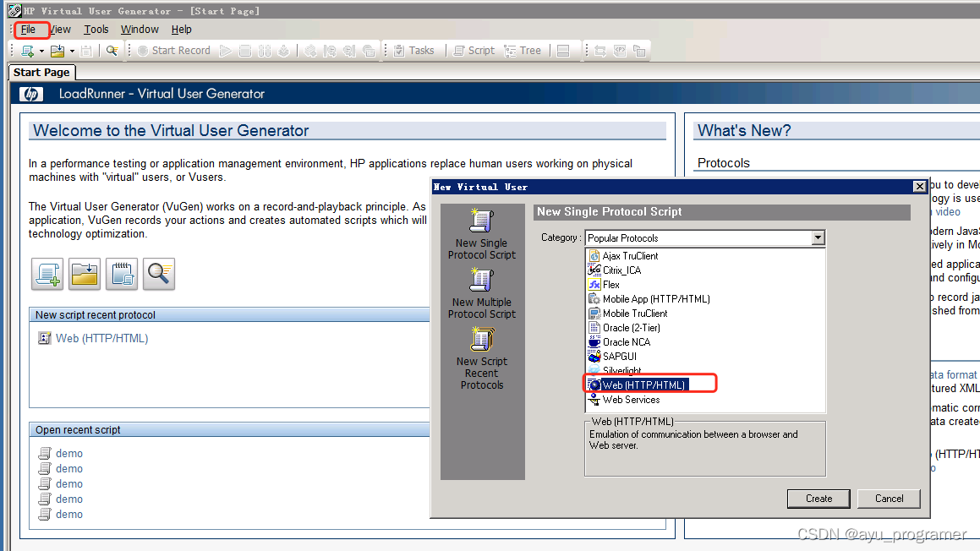Click the Stop toolbar icon
This screenshot has width=980, height=551.
tap(245, 51)
